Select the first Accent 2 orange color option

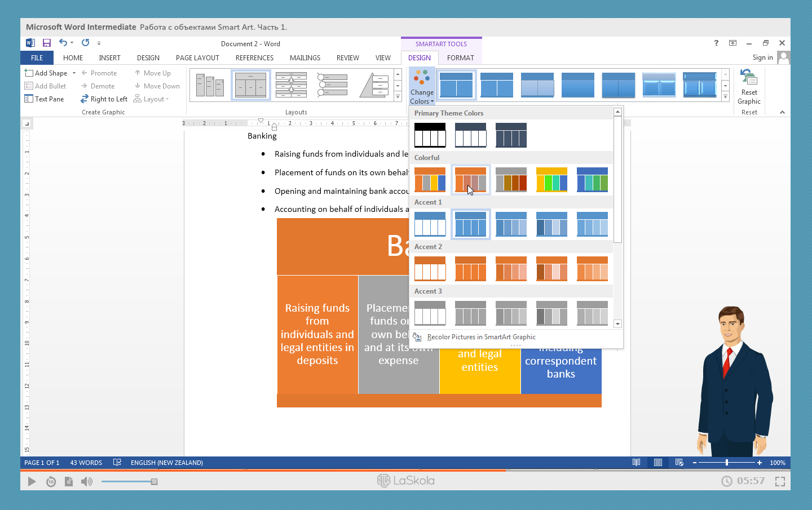pyautogui.click(x=430, y=269)
